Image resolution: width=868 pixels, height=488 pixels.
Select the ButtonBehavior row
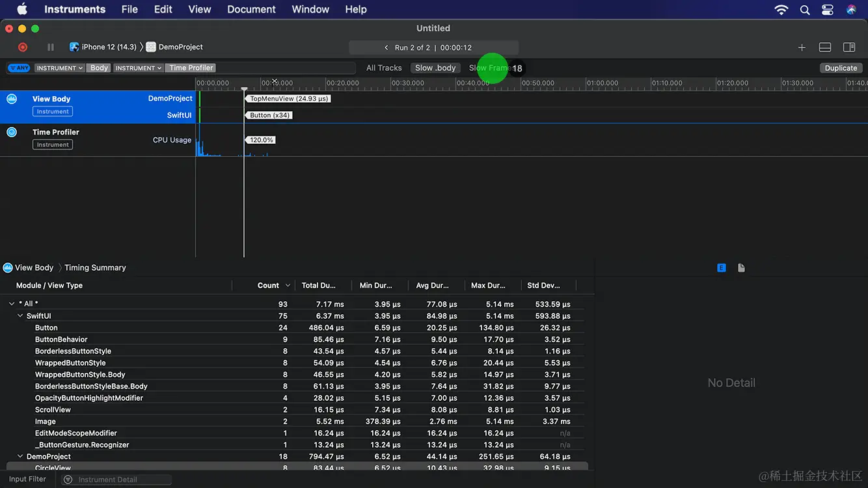coord(297,339)
